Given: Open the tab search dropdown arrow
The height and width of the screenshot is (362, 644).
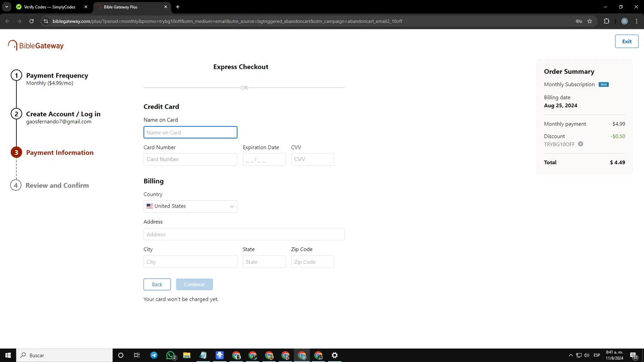Looking at the screenshot, I should (6, 7).
